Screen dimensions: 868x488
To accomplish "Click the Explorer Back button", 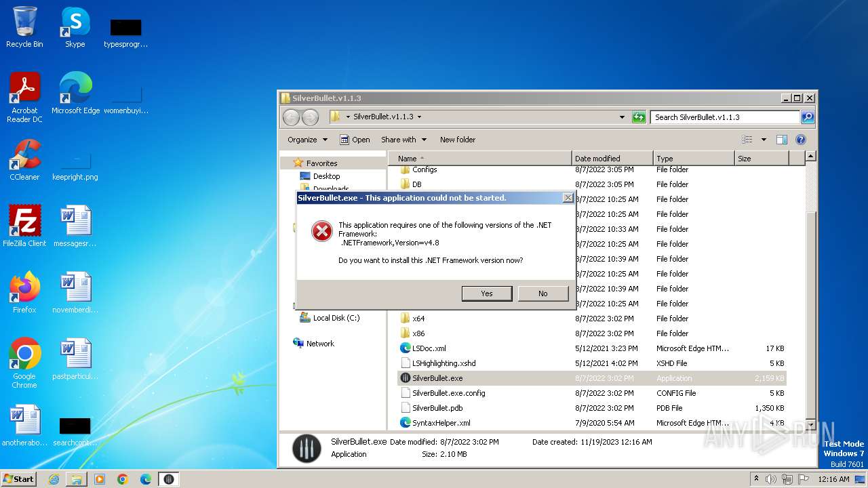I will click(x=291, y=117).
